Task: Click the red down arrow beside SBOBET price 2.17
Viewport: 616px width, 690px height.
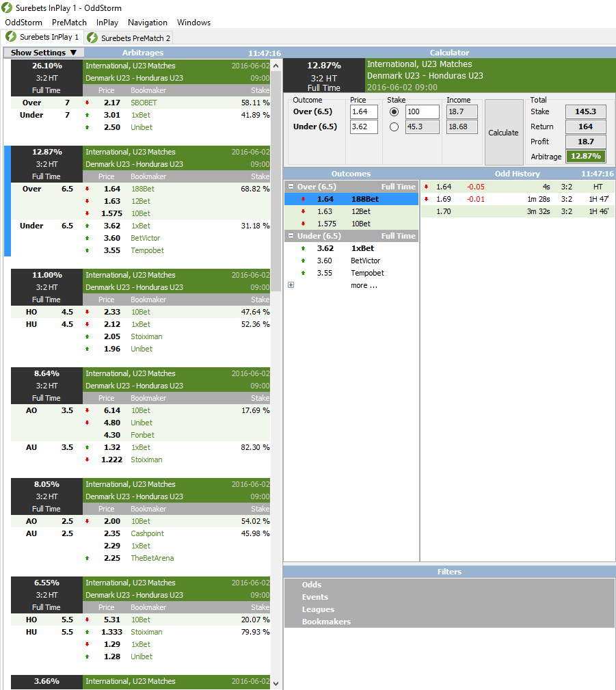Action: [x=88, y=103]
